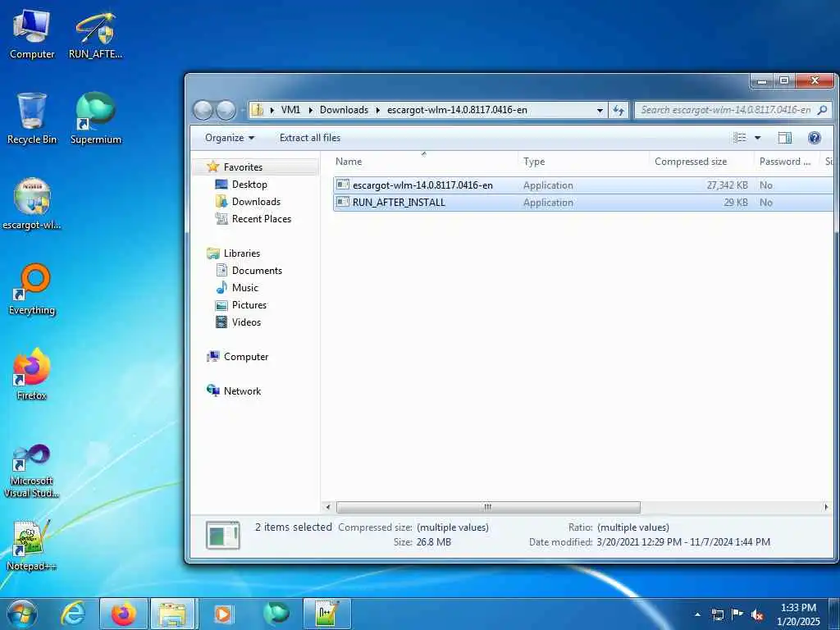
Task: Sort by Password column header
Action: coord(787,162)
